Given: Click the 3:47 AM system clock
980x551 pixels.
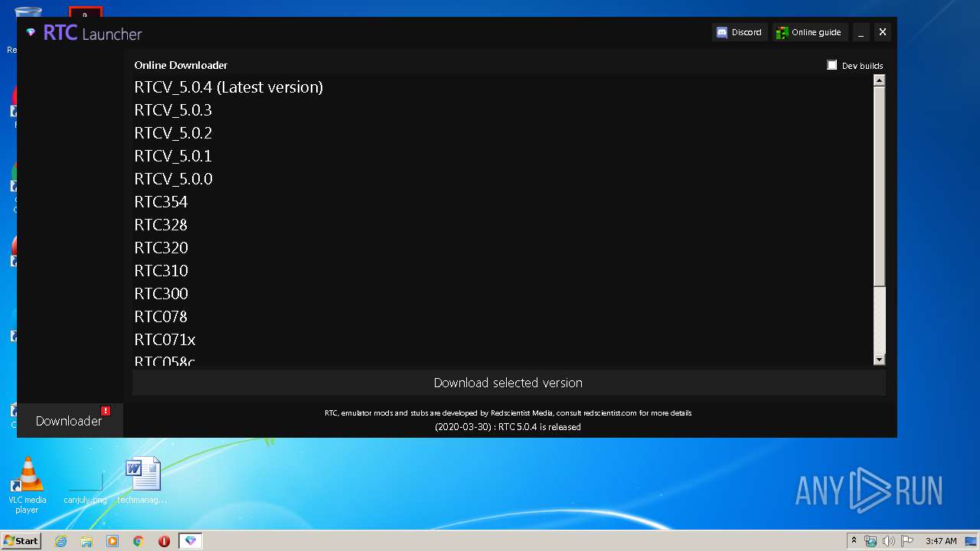Looking at the screenshot, I should pos(941,541).
